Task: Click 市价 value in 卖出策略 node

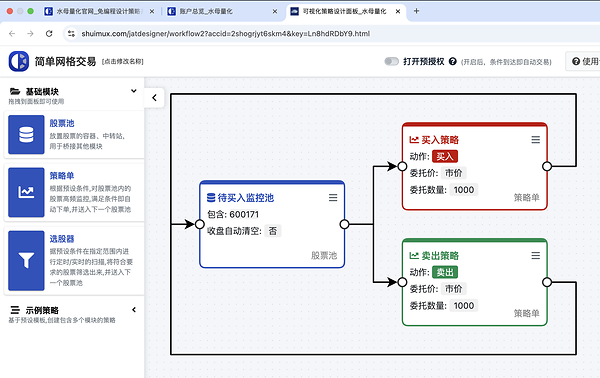Action: tap(453, 289)
